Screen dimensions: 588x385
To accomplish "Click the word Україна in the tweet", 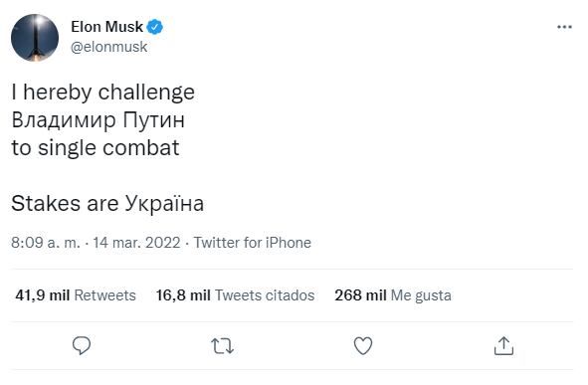I will [164, 203].
